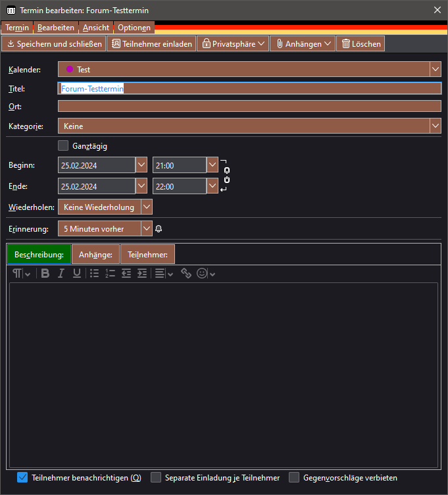Toggle underline formatting in description toolbar
The image size is (448, 495).
coord(77,274)
